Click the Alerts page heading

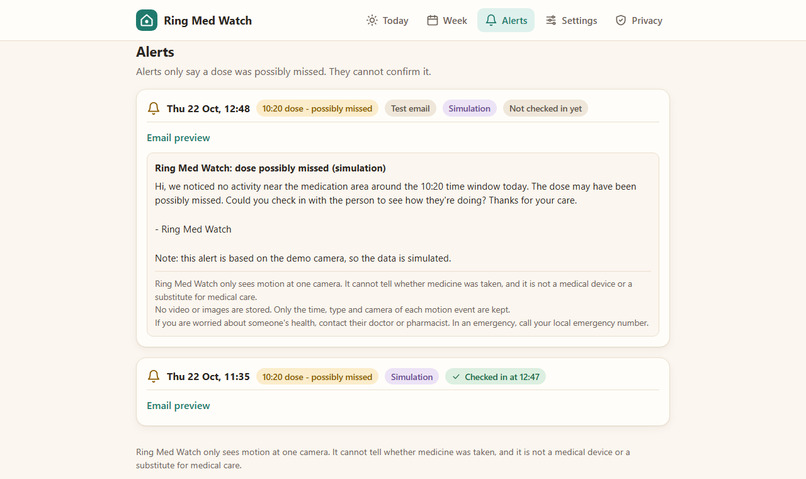pos(155,52)
